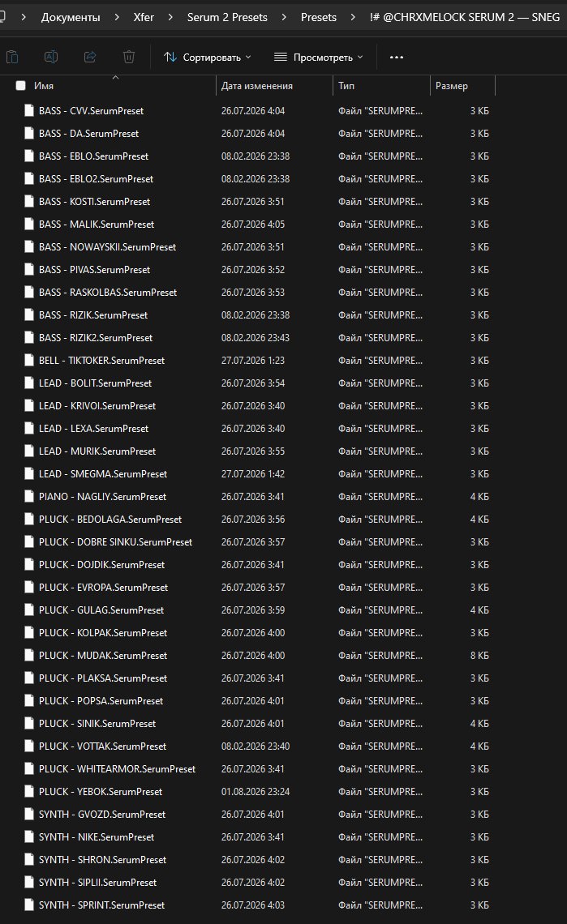Select file BASS - EBLO2.SerumPreset

tap(97, 178)
